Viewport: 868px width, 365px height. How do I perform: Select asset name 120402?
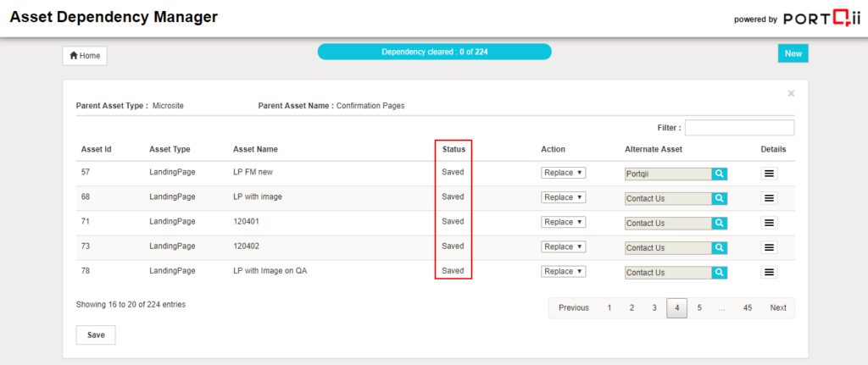click(x=246, y=246)
